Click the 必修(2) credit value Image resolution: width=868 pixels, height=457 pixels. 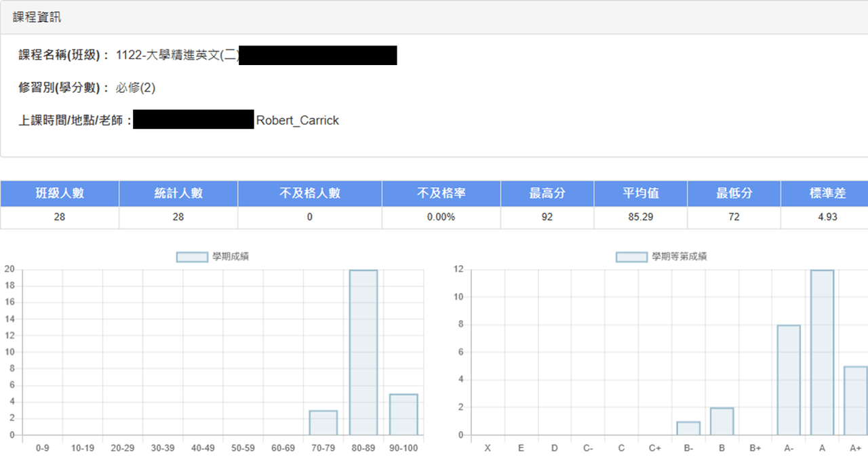pyautogui.click(x=136, y=88)
